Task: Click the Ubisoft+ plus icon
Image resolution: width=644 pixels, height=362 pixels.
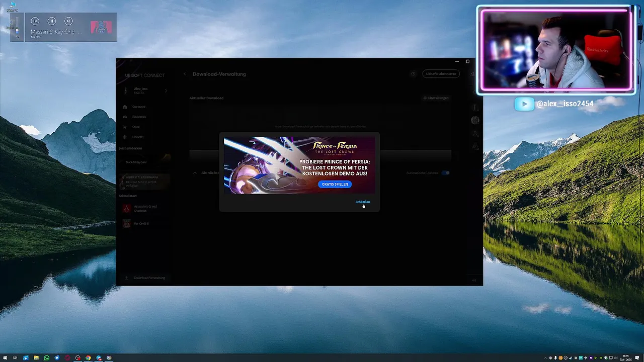Action: (125, 137)
